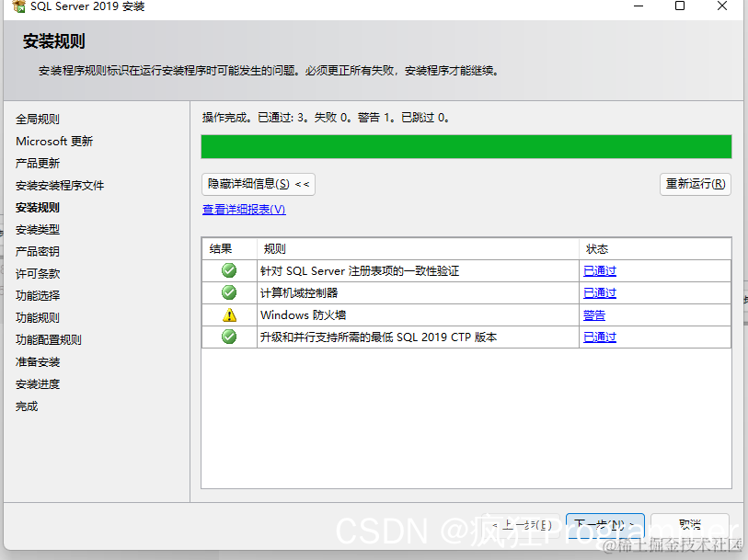Select 功能配置规则 step in sidebar

(x=49, y=340)
